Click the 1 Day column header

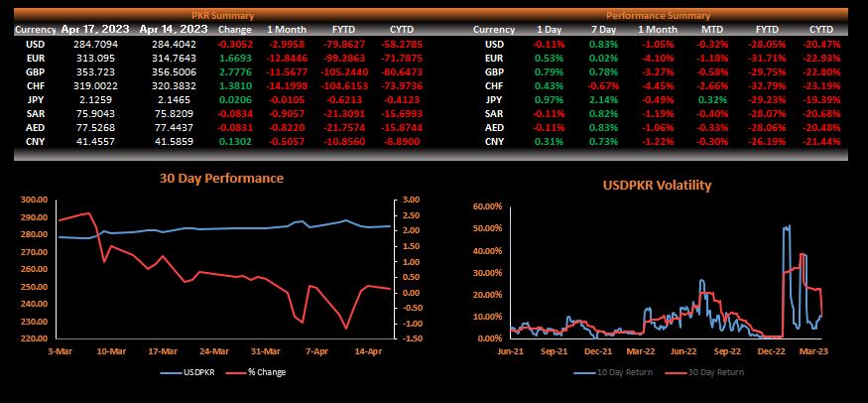pyautogui.click(x=549, y=30)
